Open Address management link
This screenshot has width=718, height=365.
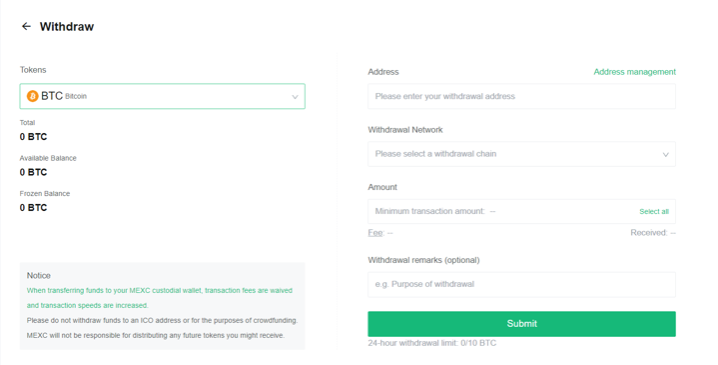coord(635,72)
